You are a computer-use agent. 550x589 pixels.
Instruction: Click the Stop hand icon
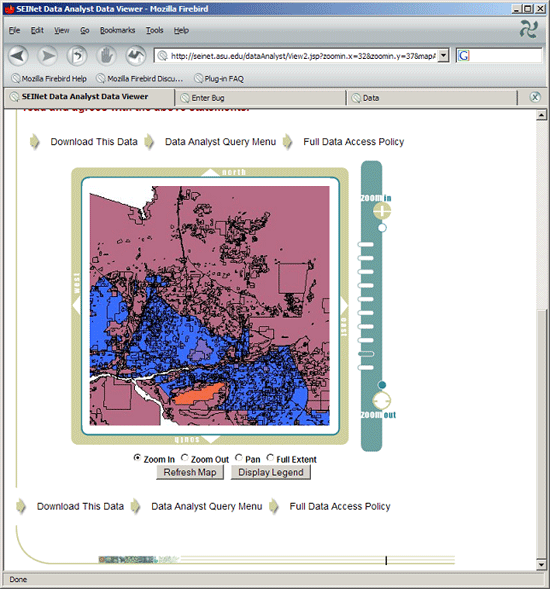point(106,56)
